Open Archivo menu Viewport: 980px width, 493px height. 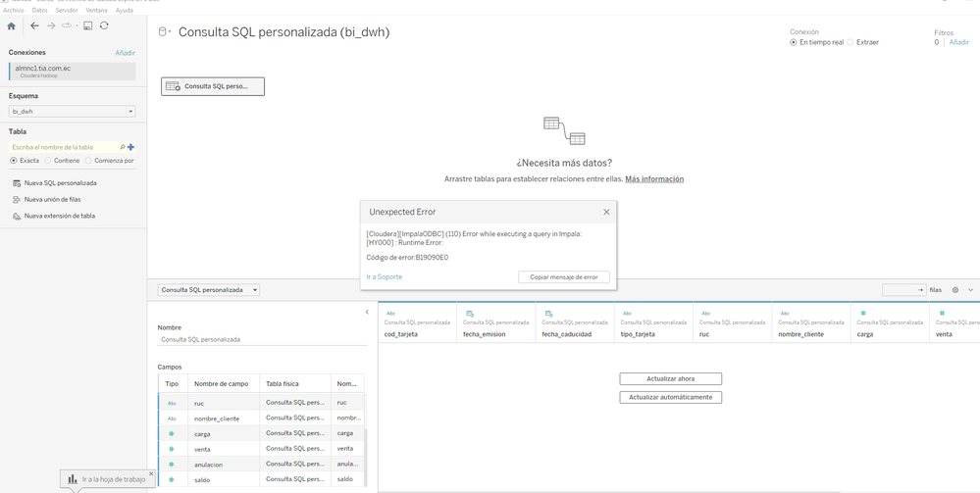tap(14, 11)
